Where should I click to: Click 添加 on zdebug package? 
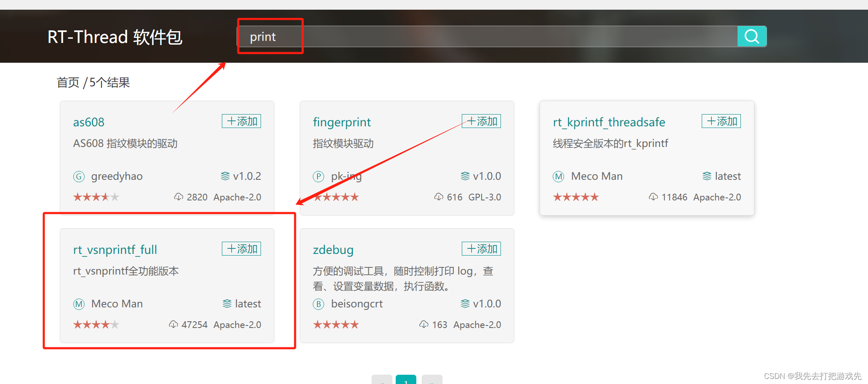click(481, 248)
